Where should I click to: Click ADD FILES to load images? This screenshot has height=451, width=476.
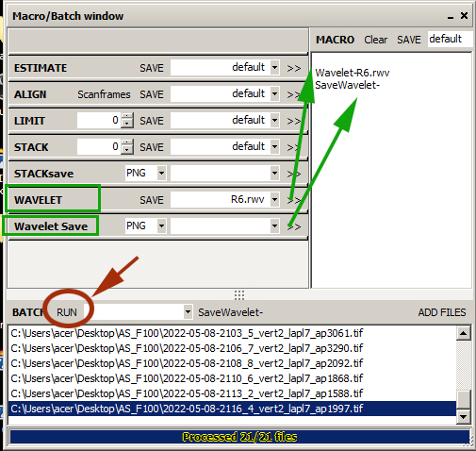442,312
